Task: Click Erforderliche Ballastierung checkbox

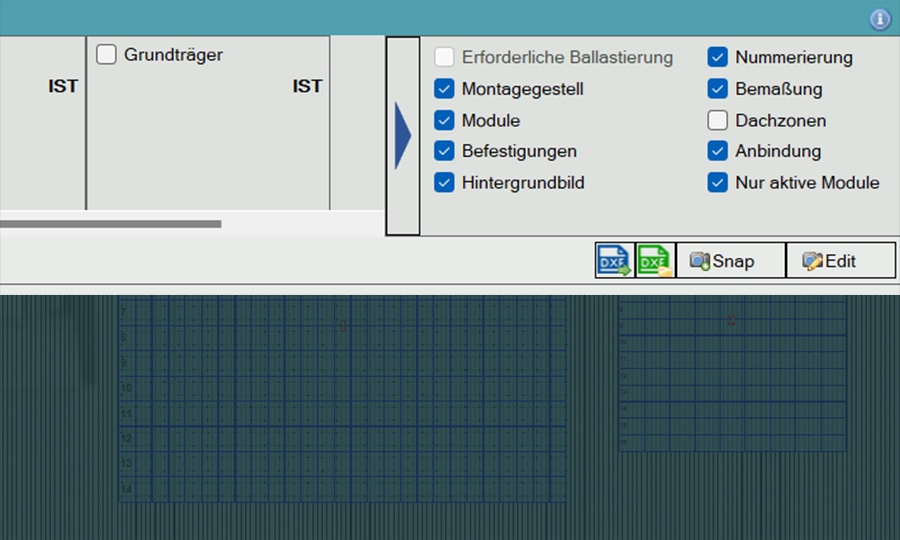Action: 444,57
